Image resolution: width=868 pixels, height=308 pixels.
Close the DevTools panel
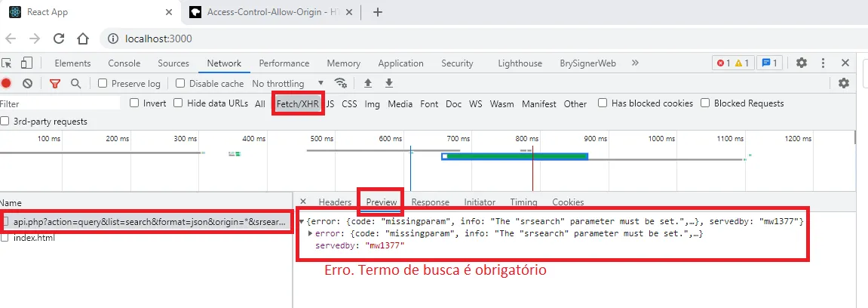pyautogui.click(x=845, y=63)
